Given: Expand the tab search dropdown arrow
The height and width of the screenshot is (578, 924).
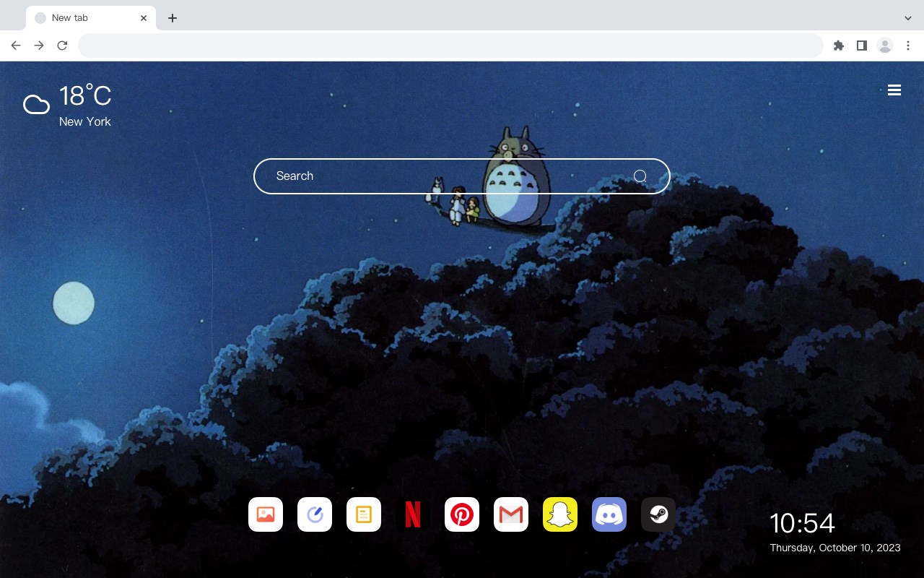Looking at the screenshot, I should 908,18.
